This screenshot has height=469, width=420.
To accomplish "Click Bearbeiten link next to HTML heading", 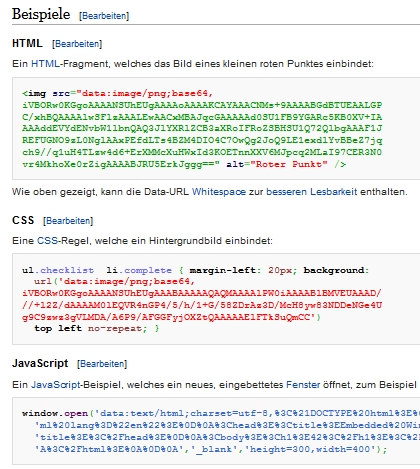I will (77, 44).
